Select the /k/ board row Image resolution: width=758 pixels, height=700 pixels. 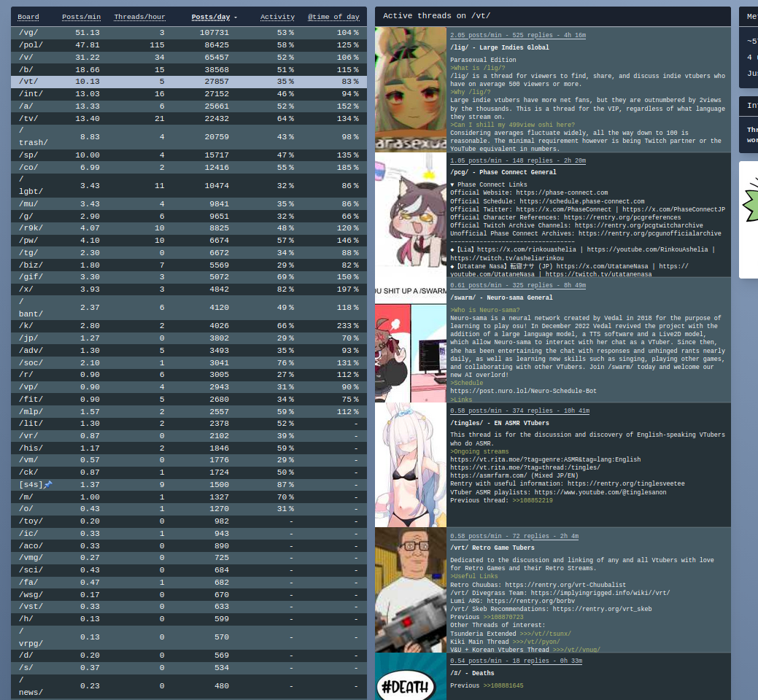188,326
